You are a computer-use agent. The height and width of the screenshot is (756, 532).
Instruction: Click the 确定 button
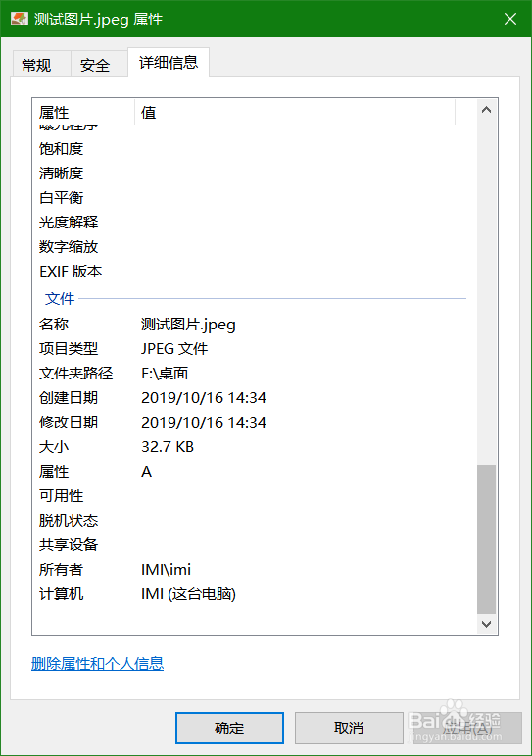(x=229, y=728)
